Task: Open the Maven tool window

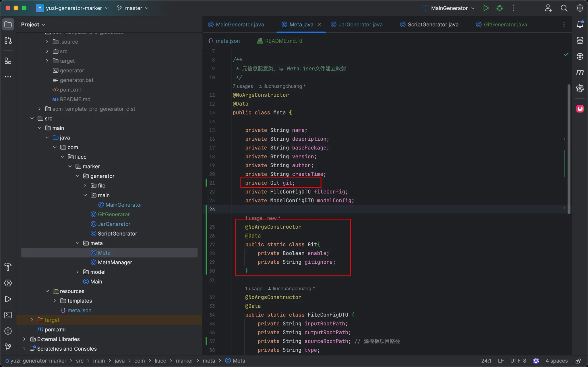Action: 580,72
